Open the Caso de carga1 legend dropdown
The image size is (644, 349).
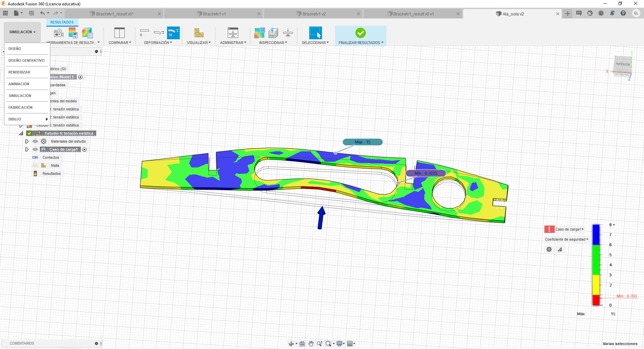click(570, 229)
